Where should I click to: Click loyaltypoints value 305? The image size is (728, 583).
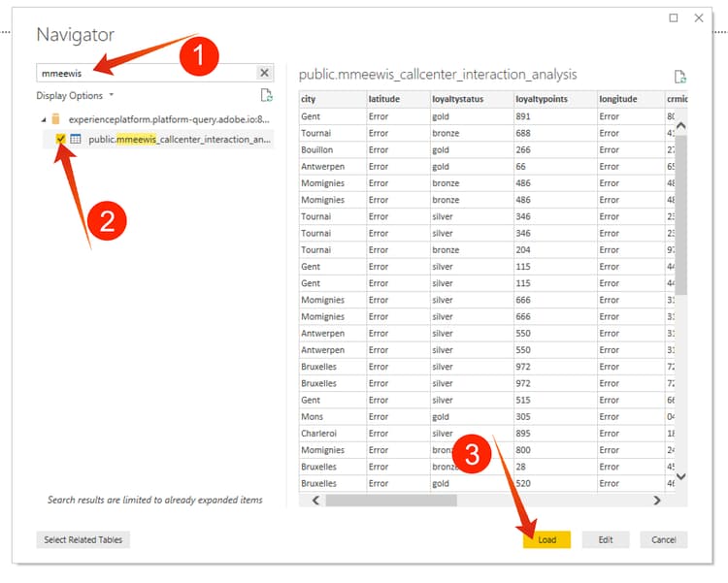pyautogui.click(x=555, y=417)
